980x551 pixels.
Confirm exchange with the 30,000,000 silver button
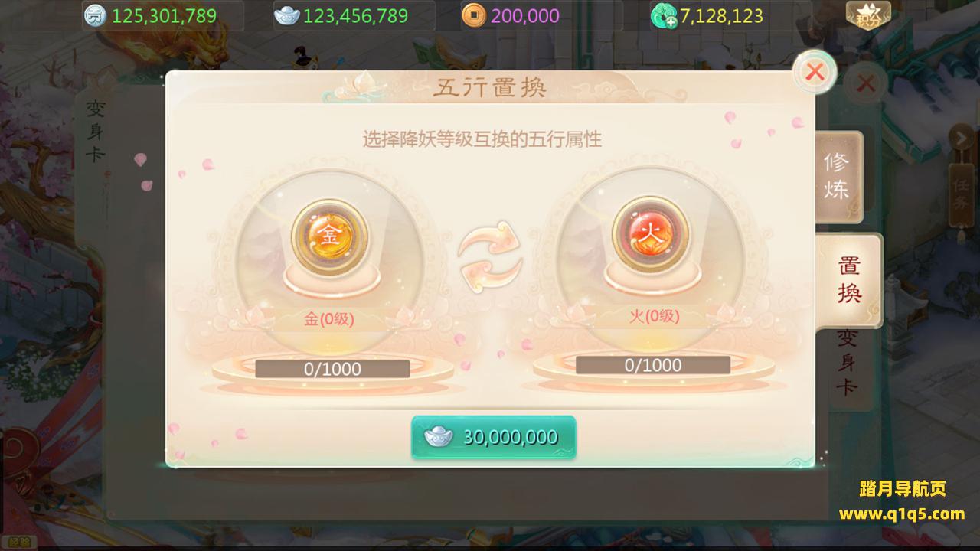pyautogui.click(x=494, y=437)
